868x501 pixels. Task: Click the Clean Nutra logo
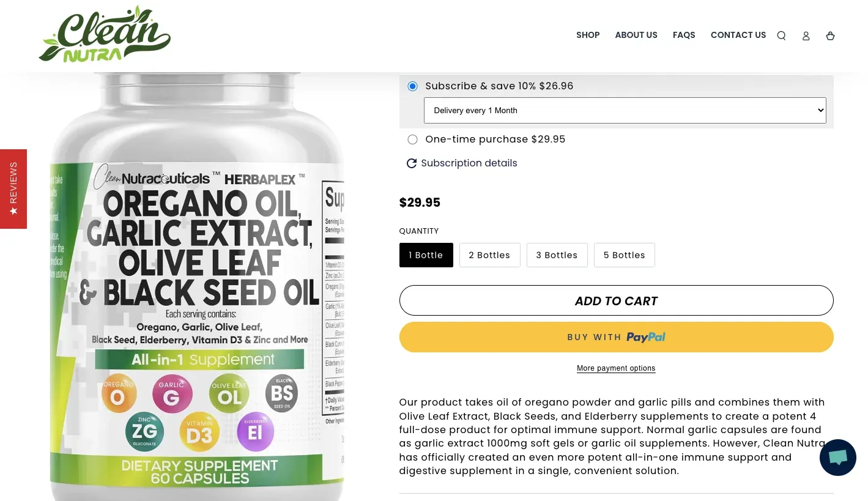104,34
